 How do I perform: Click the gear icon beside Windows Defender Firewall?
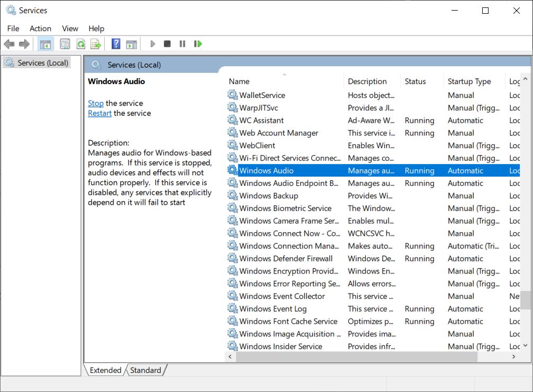pyautogui.click(x=232, y=258)
